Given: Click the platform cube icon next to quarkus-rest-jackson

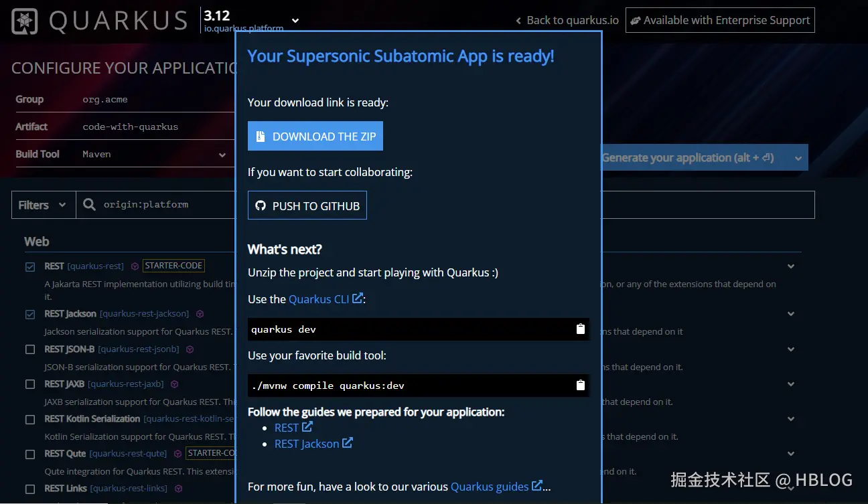Looking at the screenshot, I should 200,314.
